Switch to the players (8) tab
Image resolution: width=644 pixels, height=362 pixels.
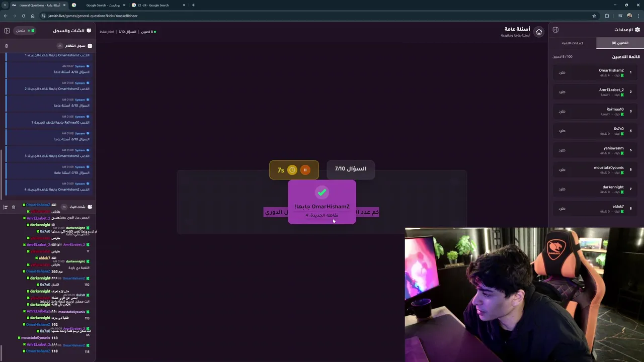coord(620,43)
